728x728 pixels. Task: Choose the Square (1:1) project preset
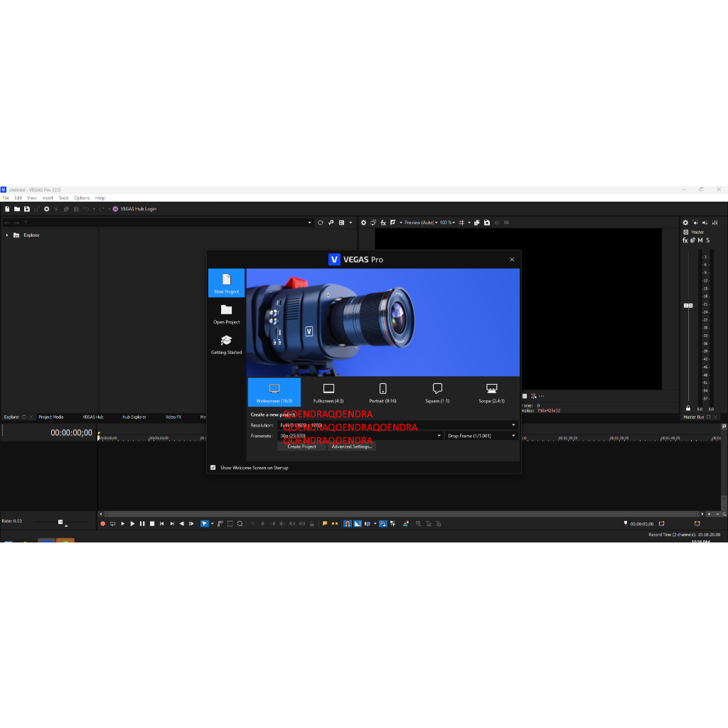(437, 389)
